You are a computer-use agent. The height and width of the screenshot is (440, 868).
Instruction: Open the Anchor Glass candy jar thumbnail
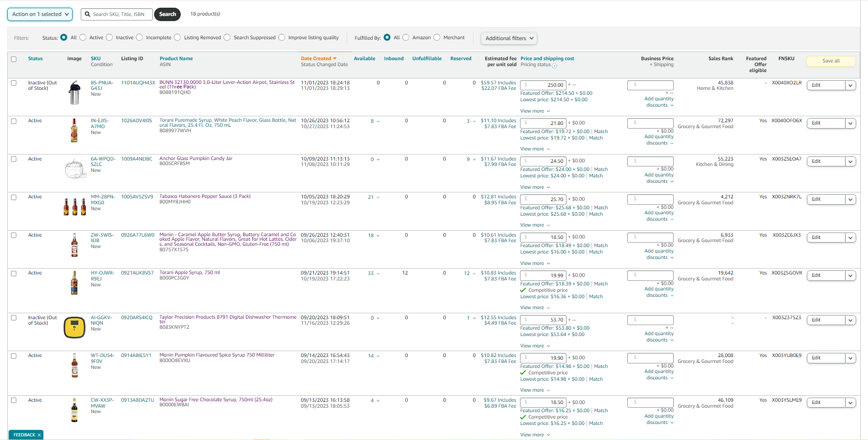point(74,169)
